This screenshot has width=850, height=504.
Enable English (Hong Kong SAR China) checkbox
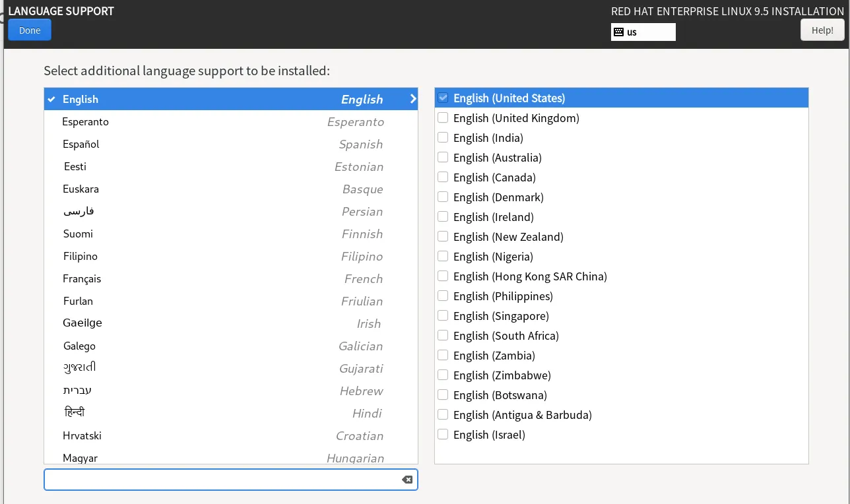[443, 276]
